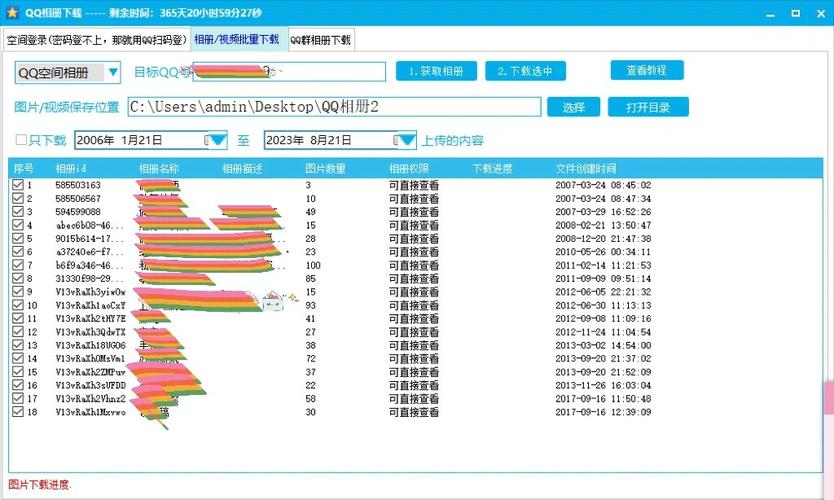Click 可直接查看 in row 1
Viewport: 834px width, 500px height.
414,185
